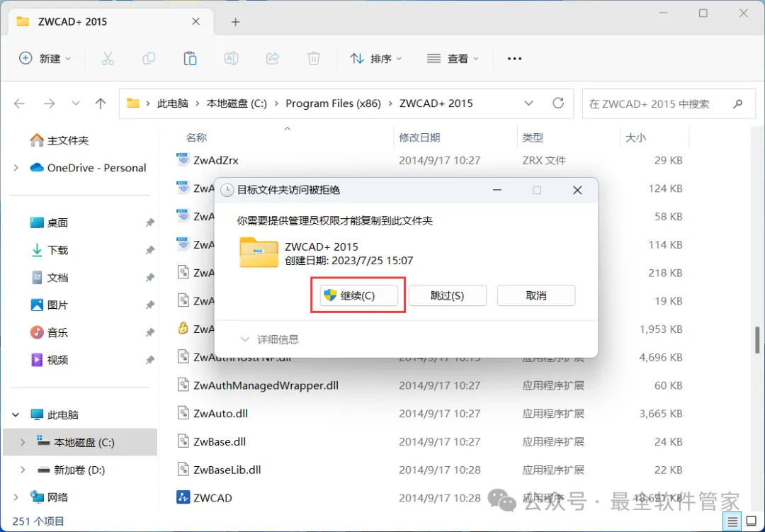
Task: Click 跳过(S) skip button
Action: point(448,295)
